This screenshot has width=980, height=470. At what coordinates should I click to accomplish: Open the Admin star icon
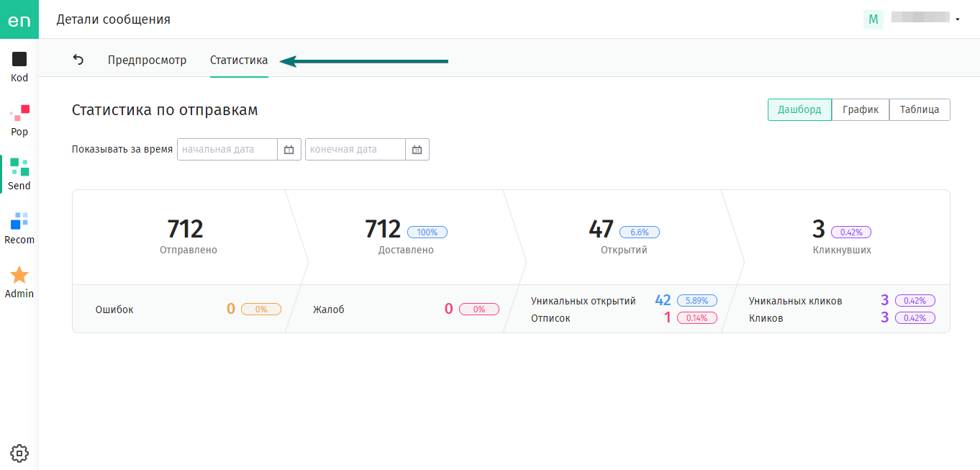coord(19,275)
